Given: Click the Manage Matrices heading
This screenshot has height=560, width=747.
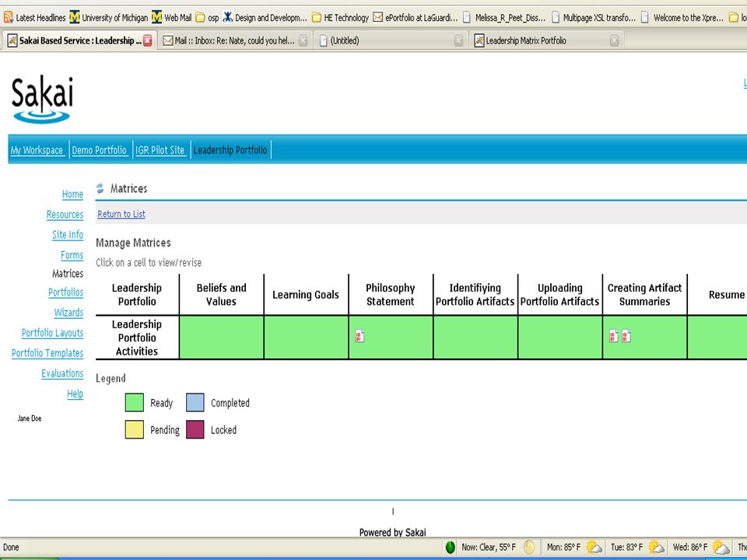Looking at the screenshot, I should coord(133,243).
